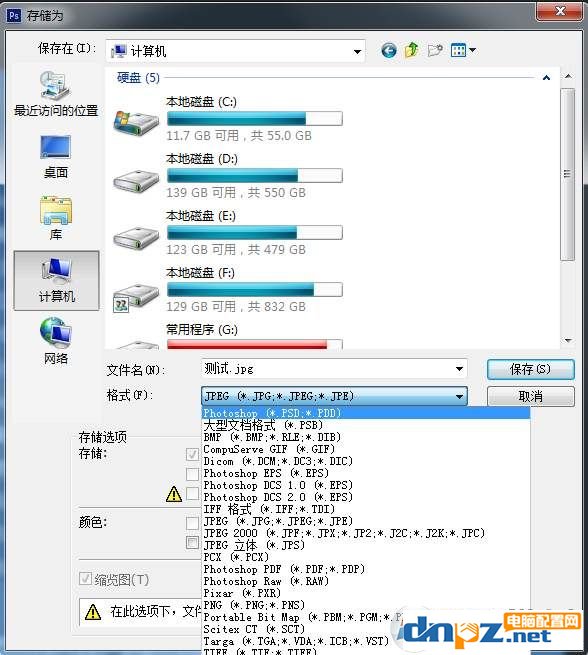Choose CompuServe GIF format
This screenshot has height=655, width=588.
pyautogui.click(x=366, y=449)
